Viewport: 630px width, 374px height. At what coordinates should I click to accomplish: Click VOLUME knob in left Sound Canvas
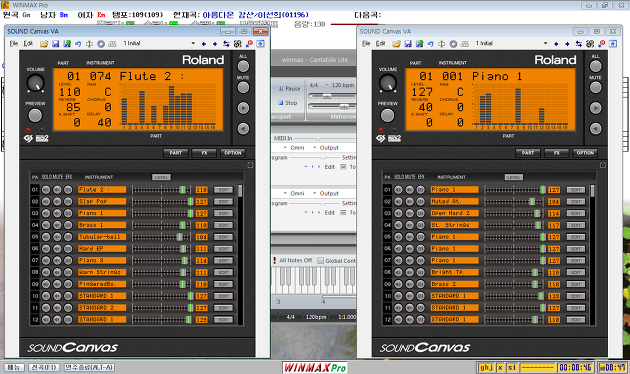(35, 83)
